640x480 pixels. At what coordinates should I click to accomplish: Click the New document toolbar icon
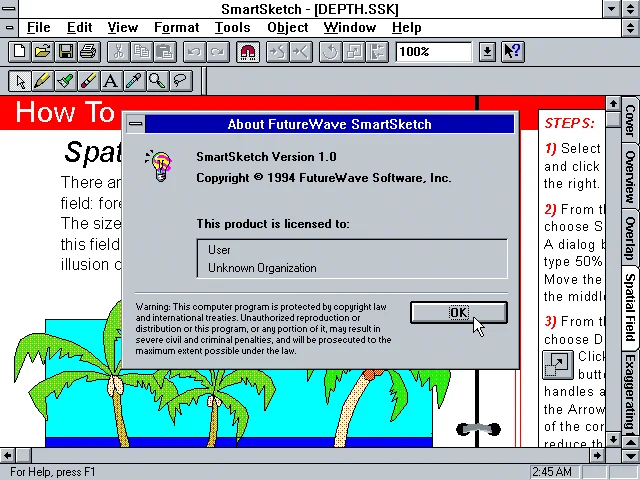click(x=19, y=52)
